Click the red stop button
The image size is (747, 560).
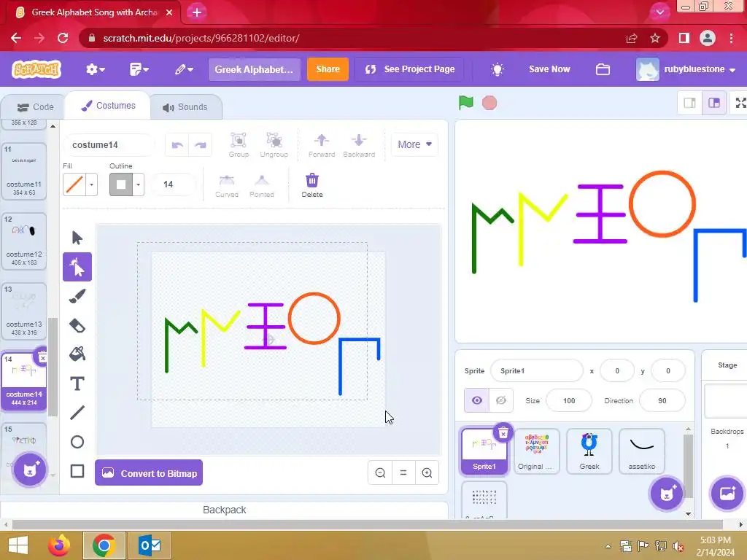pos(489,103)
